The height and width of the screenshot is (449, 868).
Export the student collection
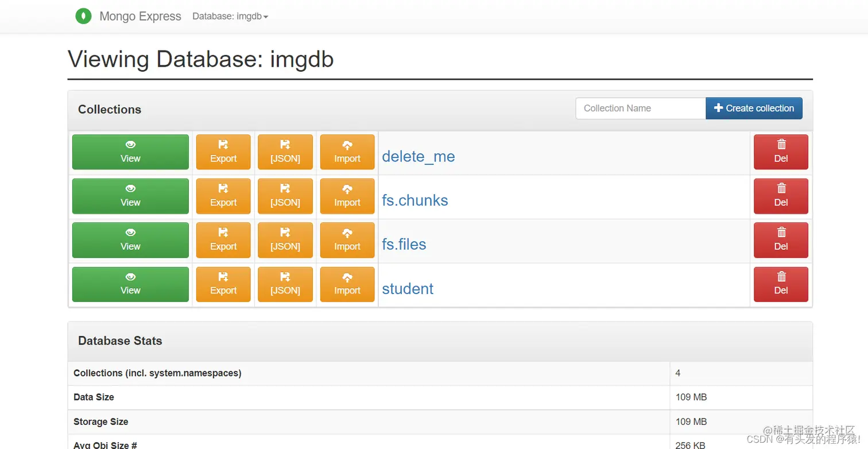[223, 284]
